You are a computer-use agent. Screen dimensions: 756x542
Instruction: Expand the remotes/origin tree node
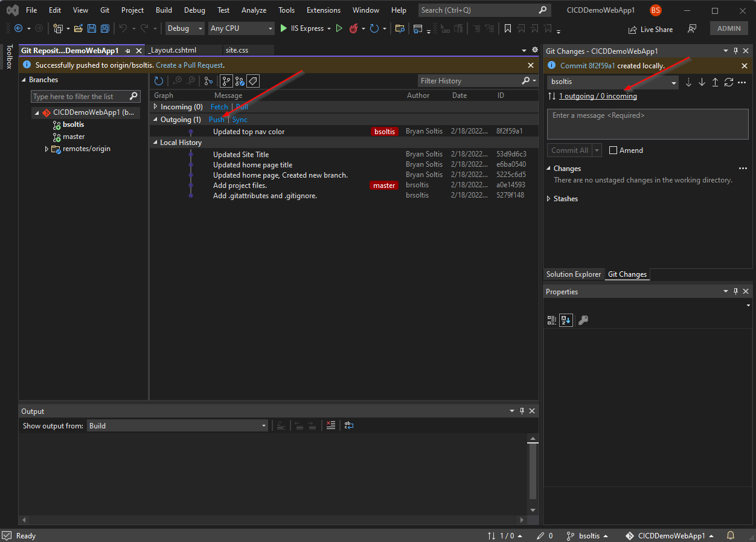[x=47, y=149]
